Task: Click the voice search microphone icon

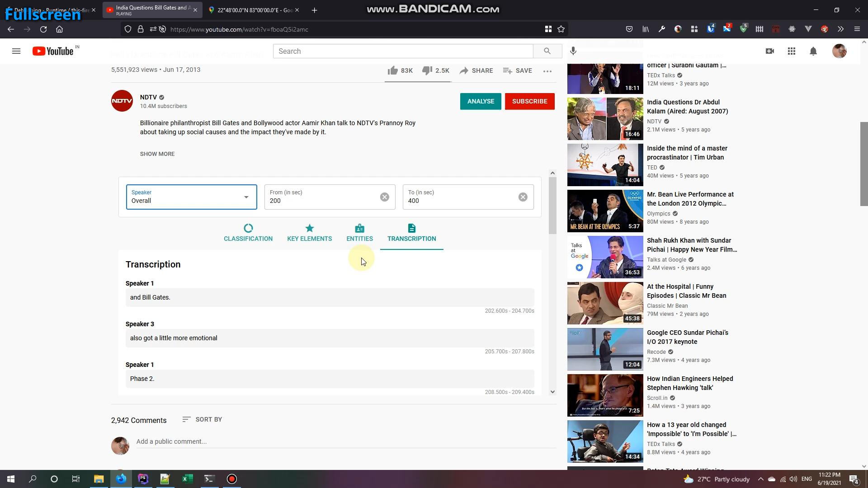Action: coord(573,51)
